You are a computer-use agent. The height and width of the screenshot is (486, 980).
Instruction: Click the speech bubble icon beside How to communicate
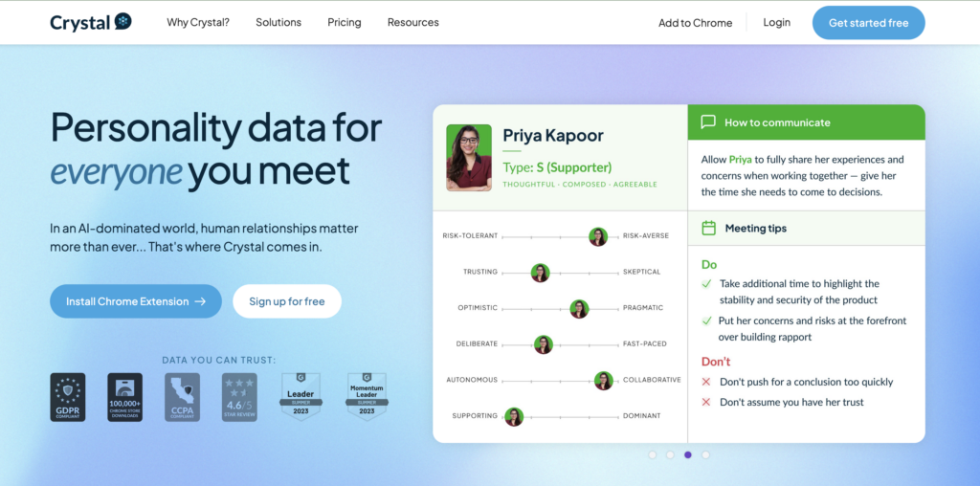click(708, 122)
